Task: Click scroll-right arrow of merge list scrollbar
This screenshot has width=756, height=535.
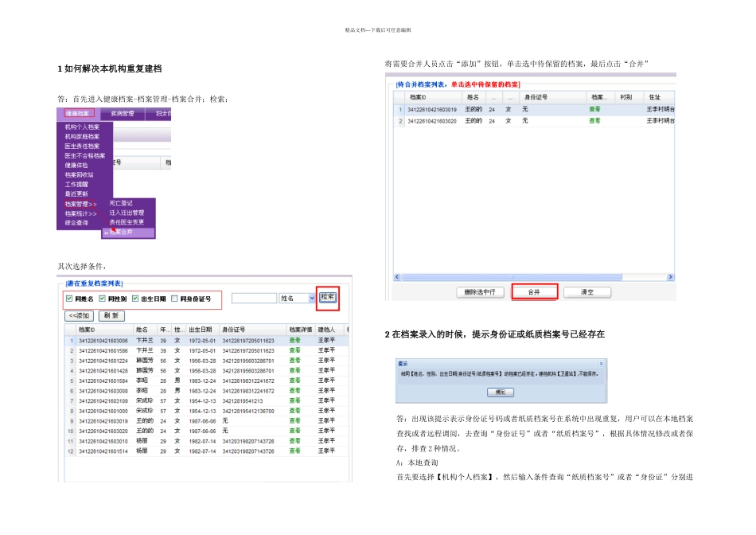Action: click(x=670, y=277)
